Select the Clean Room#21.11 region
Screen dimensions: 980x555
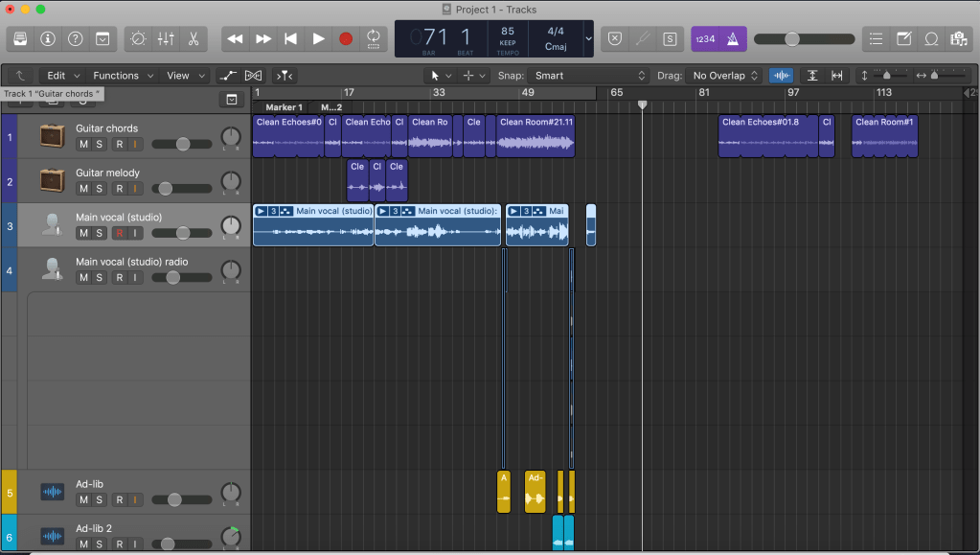coord(536,136)
